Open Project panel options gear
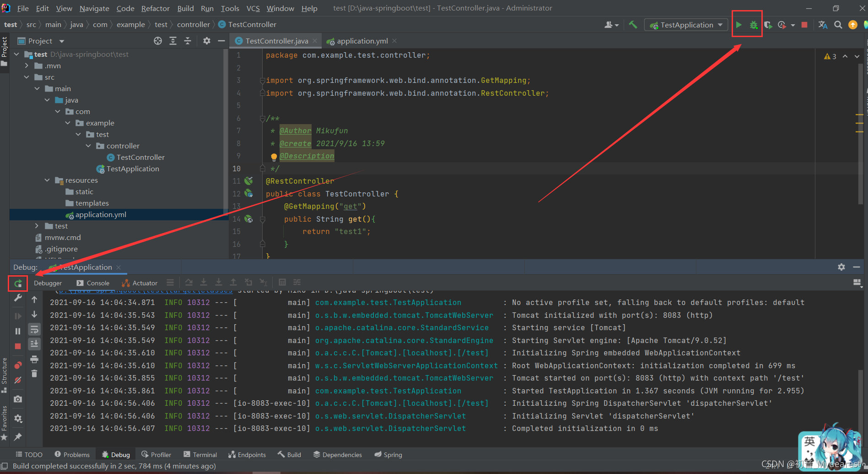The height and width of the screenshot is (474, 868). pyautogui.click(x=207, y=41)
